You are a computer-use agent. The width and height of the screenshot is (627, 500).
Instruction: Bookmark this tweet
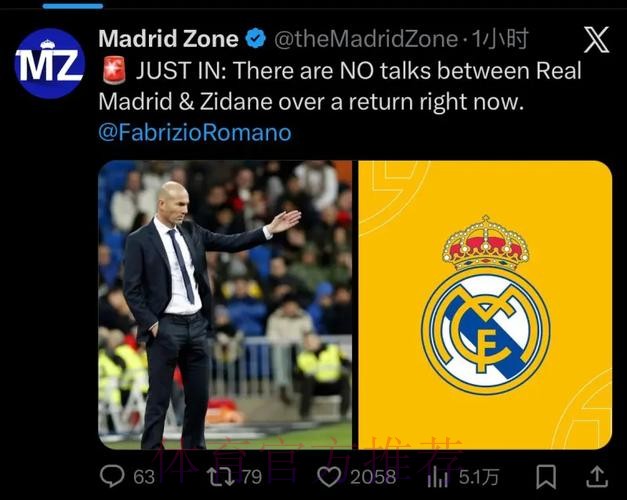(546, 476)
